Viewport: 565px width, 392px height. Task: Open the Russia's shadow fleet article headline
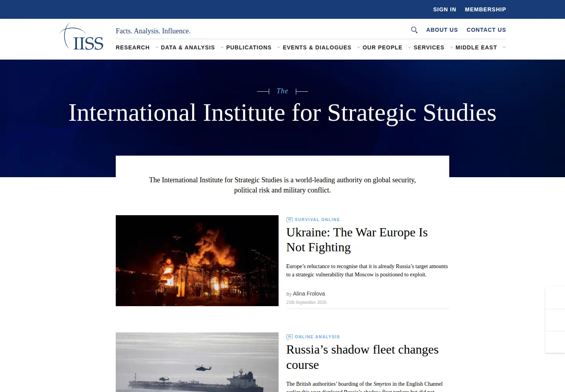coord(363,357)
